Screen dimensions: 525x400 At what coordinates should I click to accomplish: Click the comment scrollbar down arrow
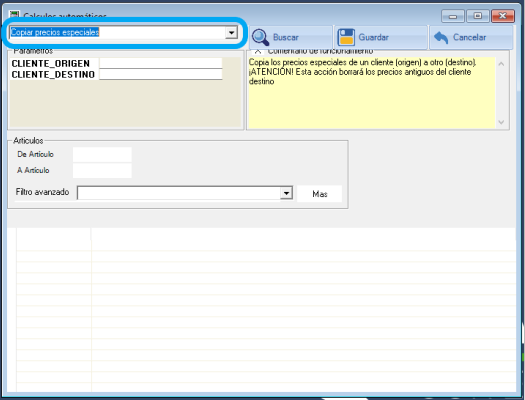(501, 122)
